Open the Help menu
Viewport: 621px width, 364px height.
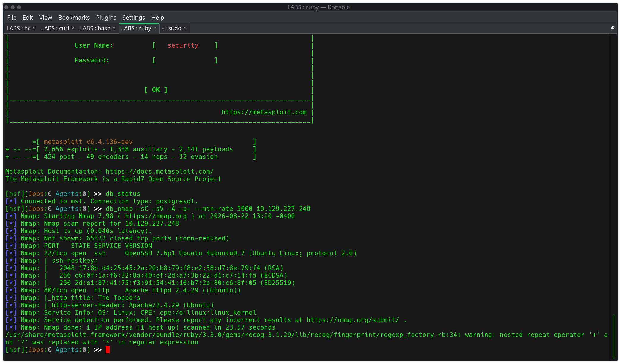[157, 18]
